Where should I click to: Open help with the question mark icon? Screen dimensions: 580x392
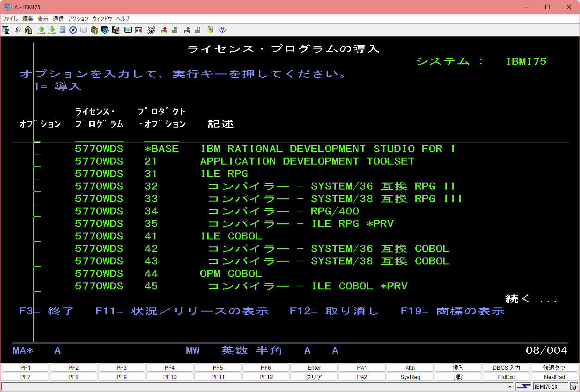click(x=222, y=30)
